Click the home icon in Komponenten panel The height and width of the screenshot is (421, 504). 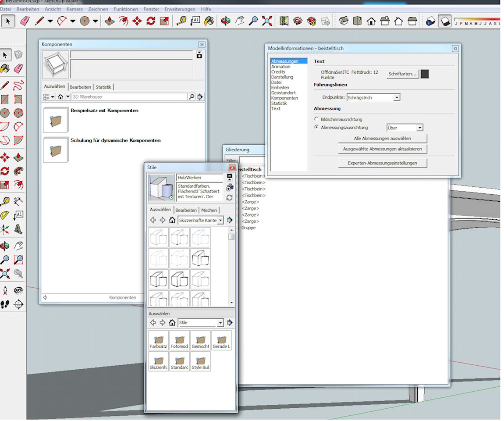click(x=60, y=96)
